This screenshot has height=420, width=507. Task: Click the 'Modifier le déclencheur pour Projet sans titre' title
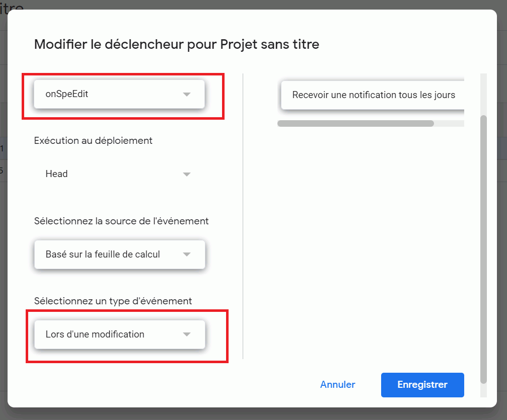(177, 44)
